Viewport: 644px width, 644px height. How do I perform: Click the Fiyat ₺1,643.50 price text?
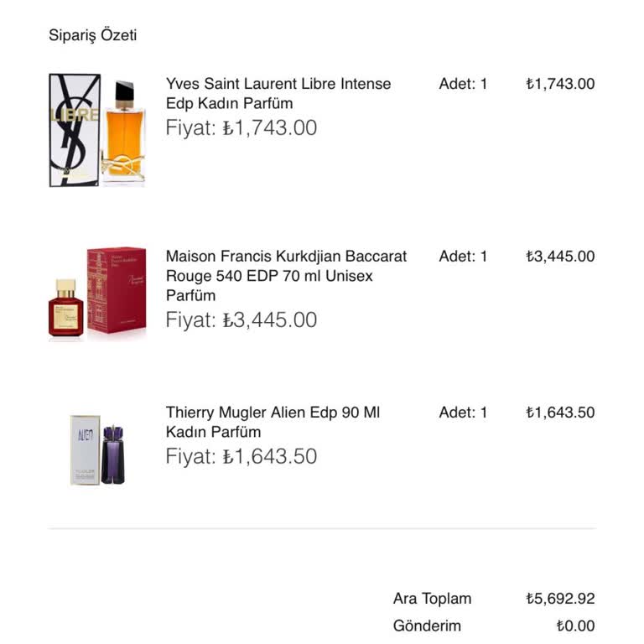241,456
